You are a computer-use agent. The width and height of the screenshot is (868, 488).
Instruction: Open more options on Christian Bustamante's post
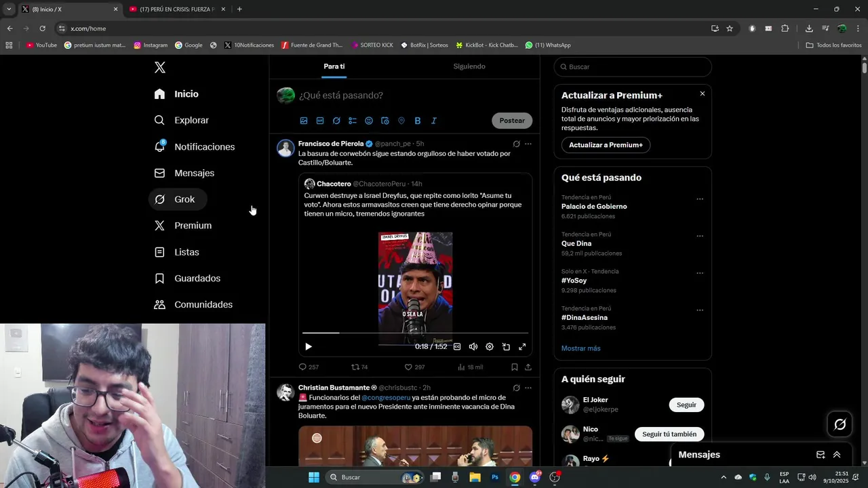point(528,388)
